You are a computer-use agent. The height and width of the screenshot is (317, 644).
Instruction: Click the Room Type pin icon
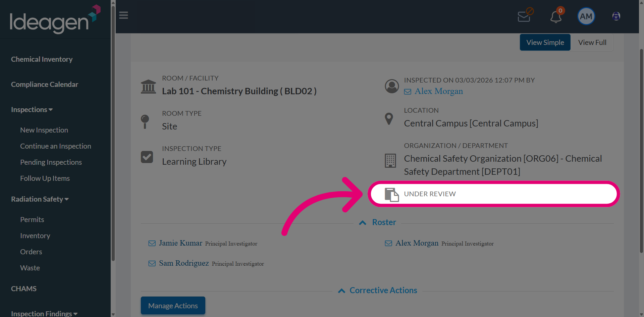(x=145, y=122)
